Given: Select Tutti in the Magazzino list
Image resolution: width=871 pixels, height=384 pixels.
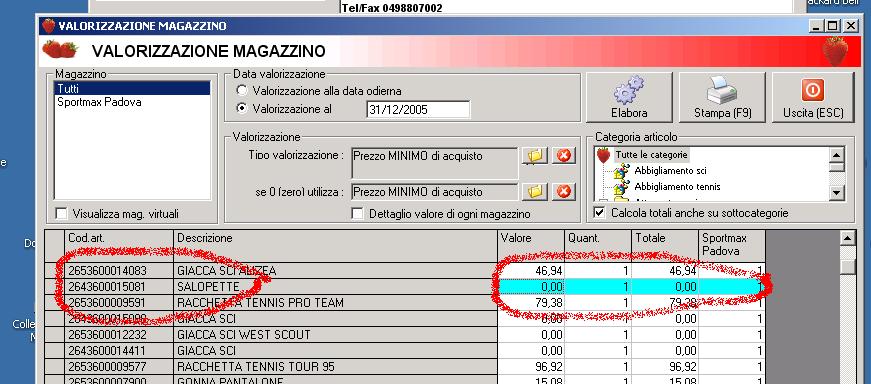Looking at the screenshot, I should pyautogui.click(x=132, y=88).
